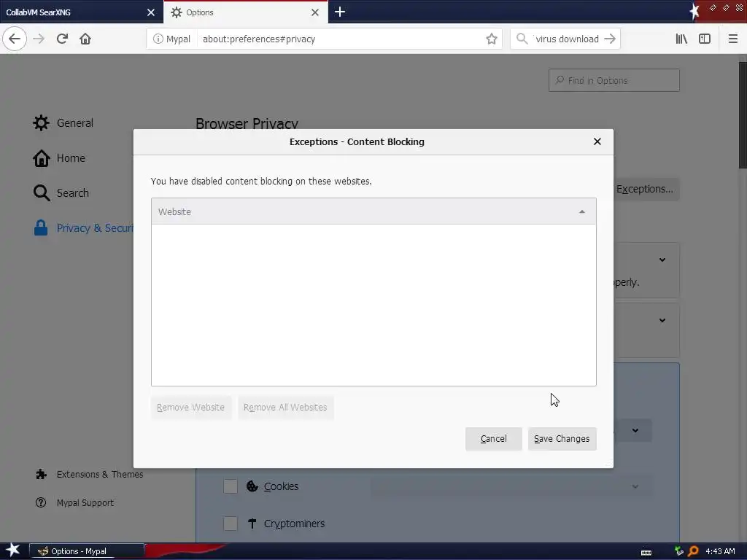Click the Exceptions… button behind dialog
This screenshot has height=560, width=747.
coord(646,189)
